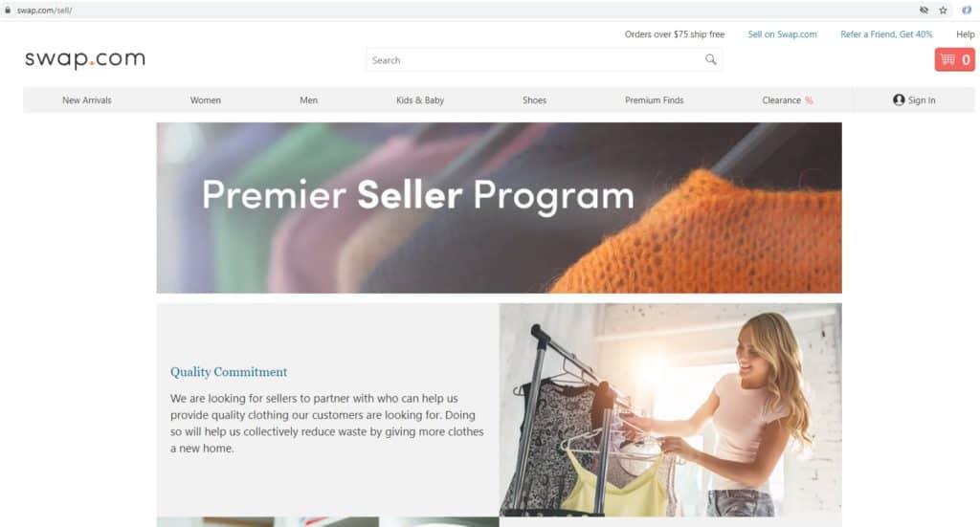
Task: Open Premium Finds category
Action: click(655, 99)
